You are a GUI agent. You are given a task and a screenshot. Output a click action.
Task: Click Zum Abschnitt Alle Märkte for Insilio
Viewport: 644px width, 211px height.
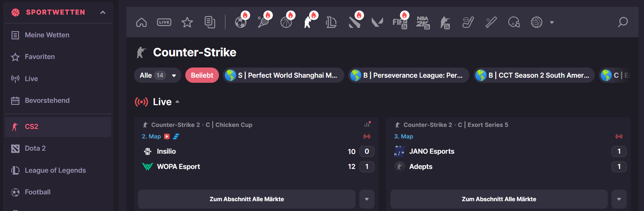pyautogui.click(x=246, y=199)
